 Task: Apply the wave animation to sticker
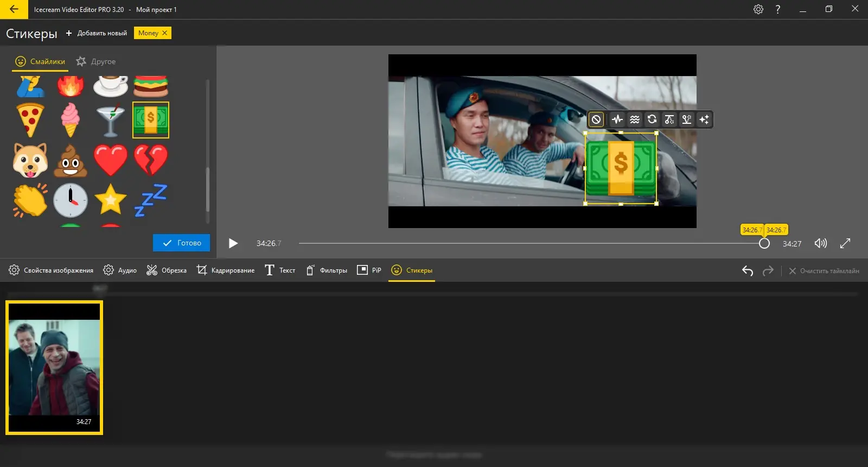point(635,119)
